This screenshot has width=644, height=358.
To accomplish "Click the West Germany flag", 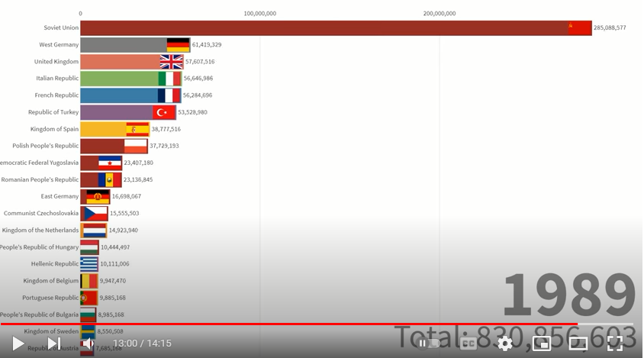I will tap(178, 45).
